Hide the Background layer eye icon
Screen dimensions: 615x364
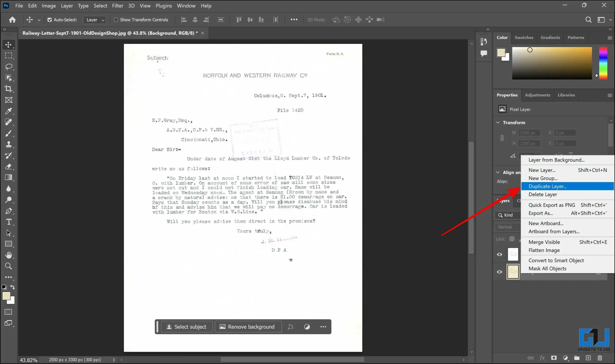click(x=499, y=272)
